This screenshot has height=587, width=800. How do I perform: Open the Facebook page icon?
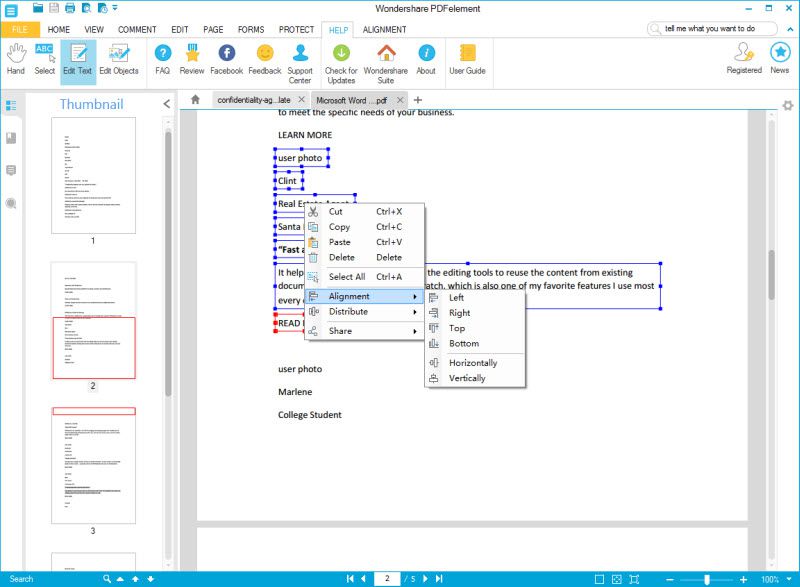[227, 60]
